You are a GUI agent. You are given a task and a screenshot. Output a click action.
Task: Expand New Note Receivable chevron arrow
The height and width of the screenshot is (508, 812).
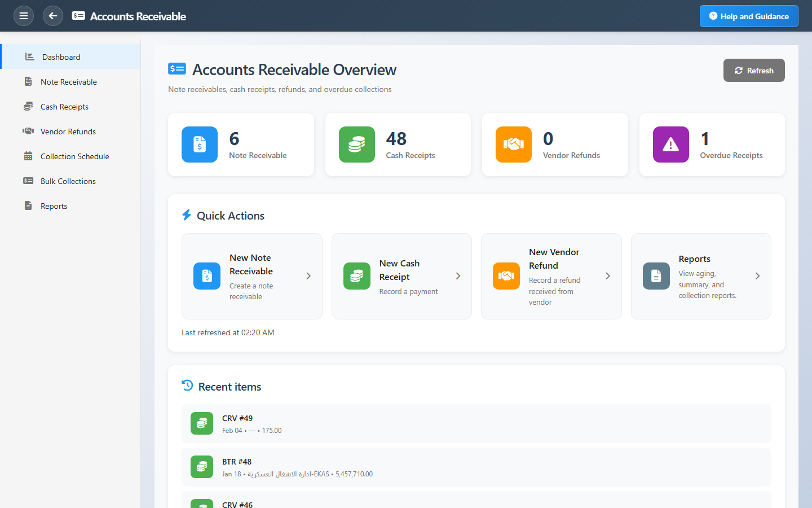point(308,276)
